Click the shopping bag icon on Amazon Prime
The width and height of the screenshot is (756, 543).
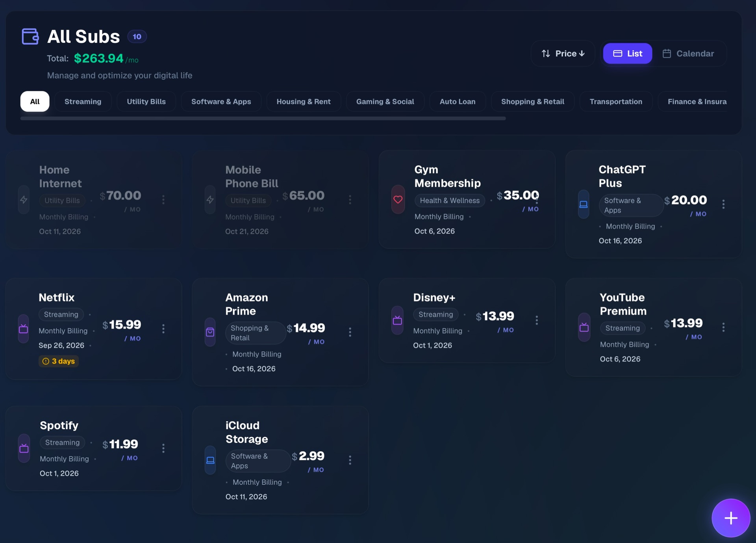click(x=210, y=332)
